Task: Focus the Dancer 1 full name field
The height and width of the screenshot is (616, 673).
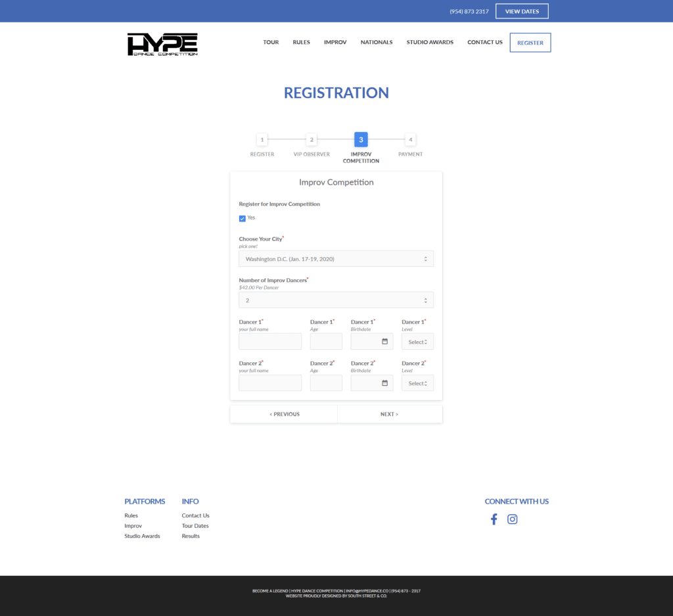Action: click(x=270, y=342)
